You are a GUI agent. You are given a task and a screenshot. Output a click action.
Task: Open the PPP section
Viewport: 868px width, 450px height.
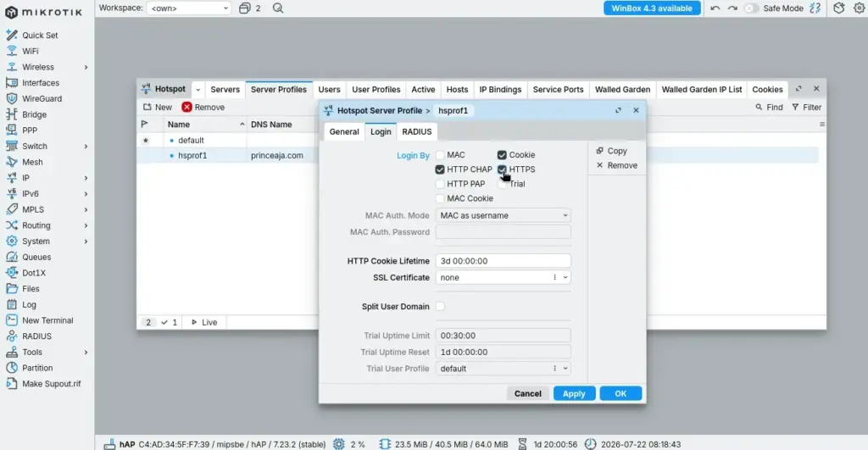(x=30, y=130)
